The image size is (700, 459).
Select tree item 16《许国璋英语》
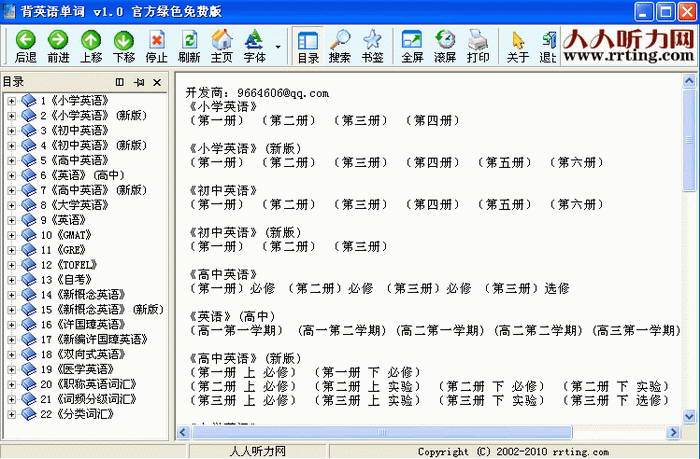click(83, 325)
